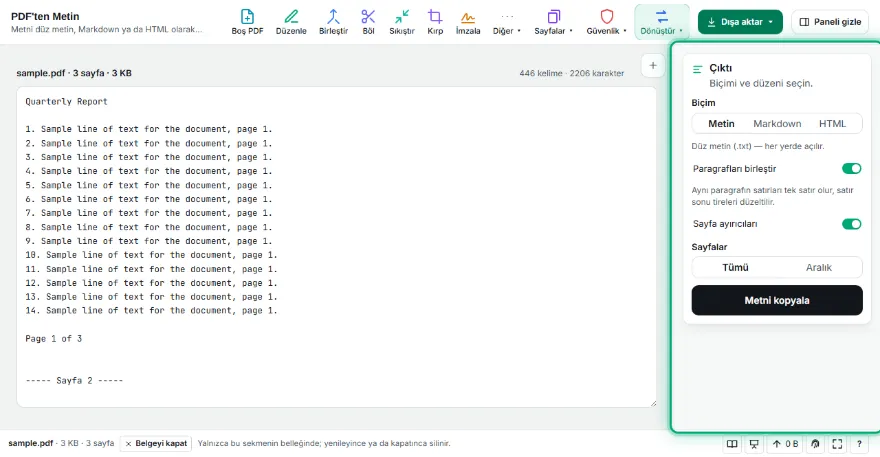Screen dimensions: 880x457
Task: Select the Kırp crop tool
Action: pos(435,22)
